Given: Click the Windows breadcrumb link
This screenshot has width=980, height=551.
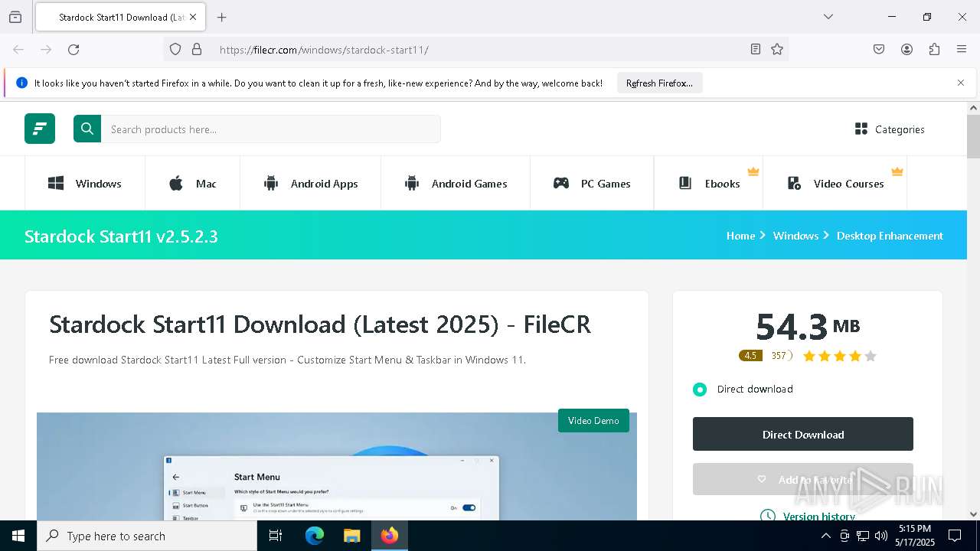Looking at the screenshot, I should coord(795,236).
